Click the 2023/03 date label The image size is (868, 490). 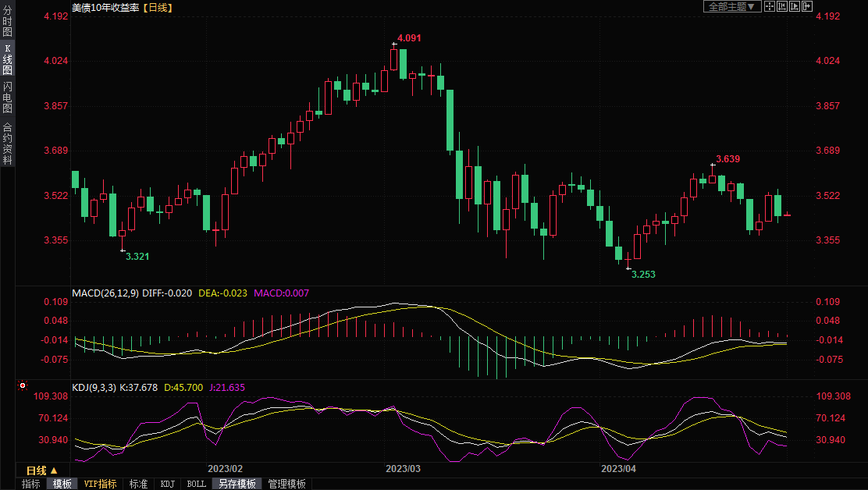point(403,468)
